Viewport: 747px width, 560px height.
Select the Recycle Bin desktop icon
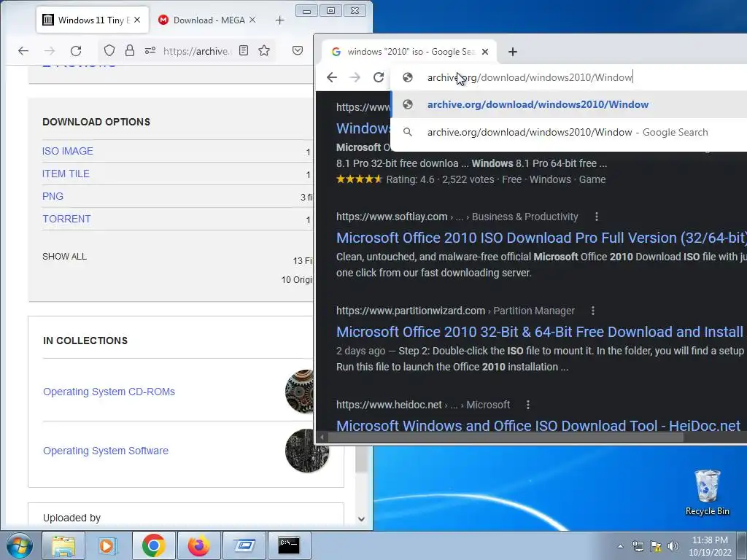(x=707, y=493)
